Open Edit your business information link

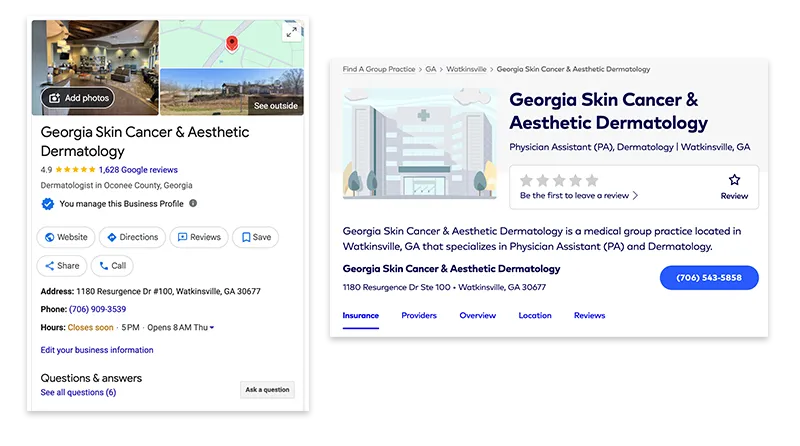click(97, 350)
